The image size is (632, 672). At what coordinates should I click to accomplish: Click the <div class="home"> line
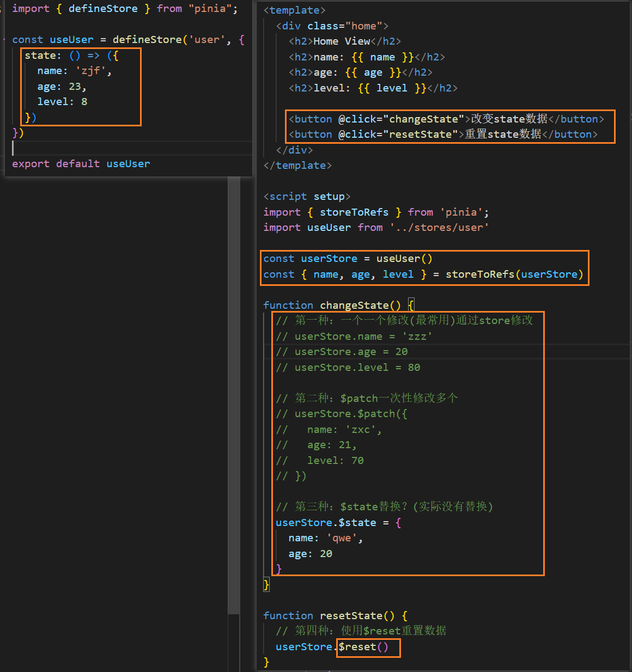pyautogui.click(x=332, y=26)
